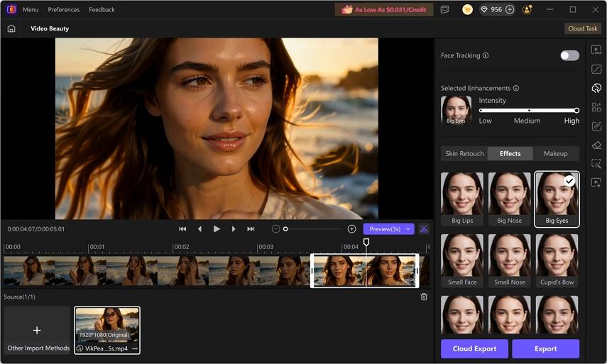Viewport: 607px width, 364px height.
Task: Zoom out the timeline with minus icon
Action: [x=275, y=229]
